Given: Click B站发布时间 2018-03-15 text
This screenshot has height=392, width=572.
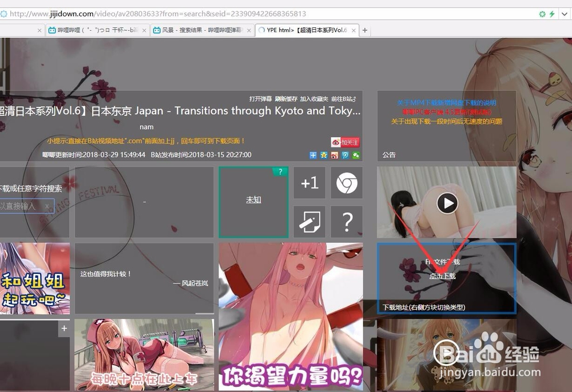Looking at the screenshot, I should [x=201, y=155].
